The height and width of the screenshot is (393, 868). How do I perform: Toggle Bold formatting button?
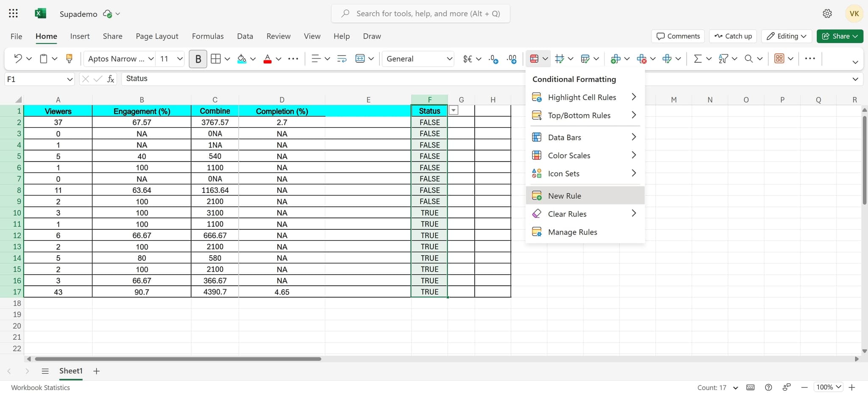coord(198,59)
